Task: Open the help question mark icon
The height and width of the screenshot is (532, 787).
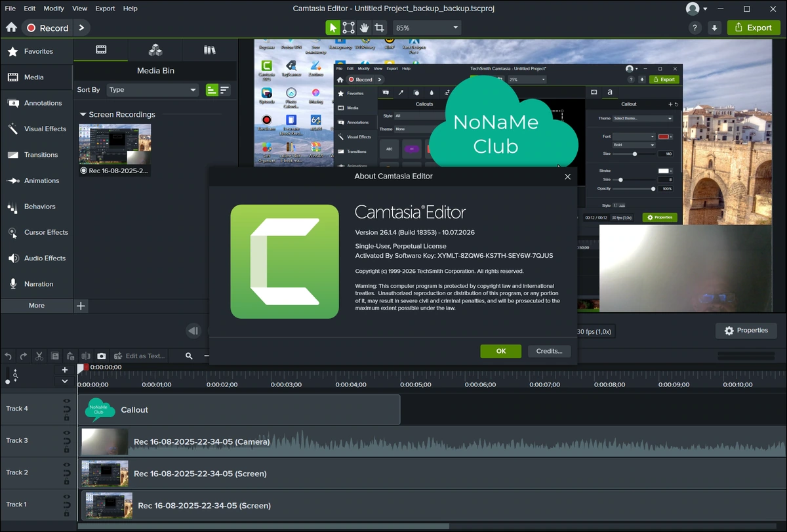Action: 695,28
